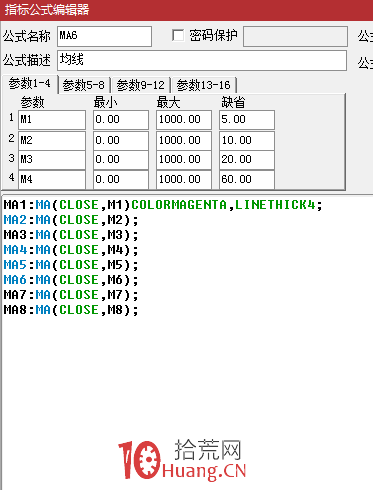This screenshot has height=490, width=373.
Task: Enable the 密码保护 checkbox
Action: (x=178, y=35)
